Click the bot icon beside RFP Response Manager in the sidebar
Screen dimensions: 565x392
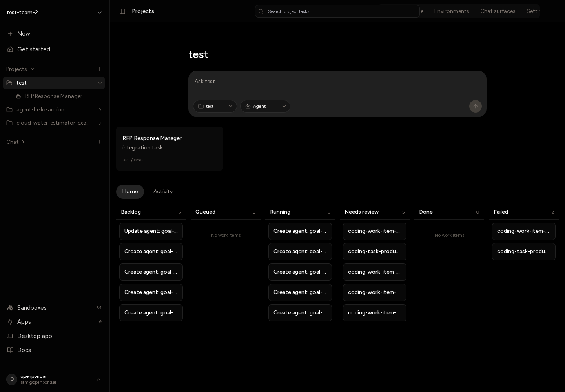[18, 96]
